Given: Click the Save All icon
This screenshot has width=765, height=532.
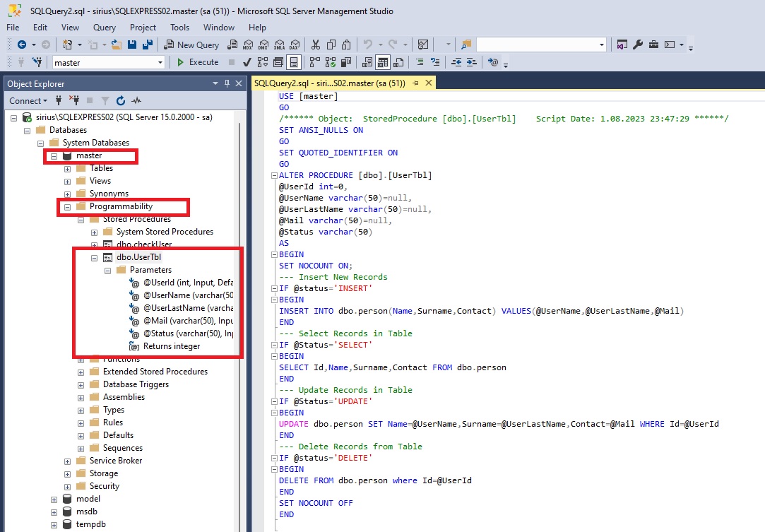Looking at the screenshot, I should (148, 45).
